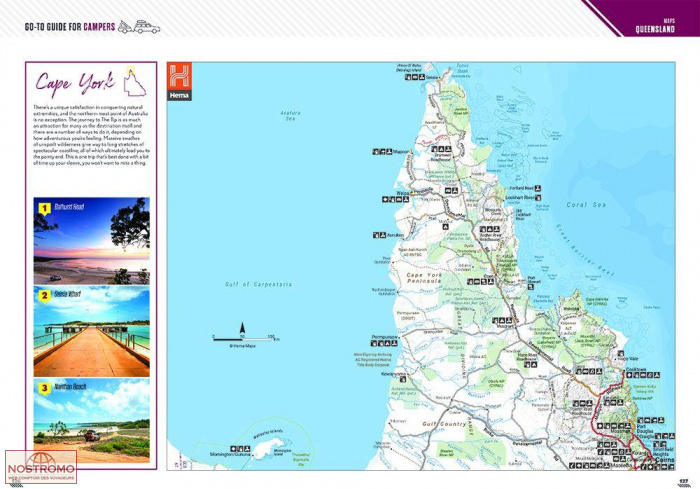This screenshot has height=489, width=700.
Task: Click the yellow number 2 marker
Action: point(44,296)
